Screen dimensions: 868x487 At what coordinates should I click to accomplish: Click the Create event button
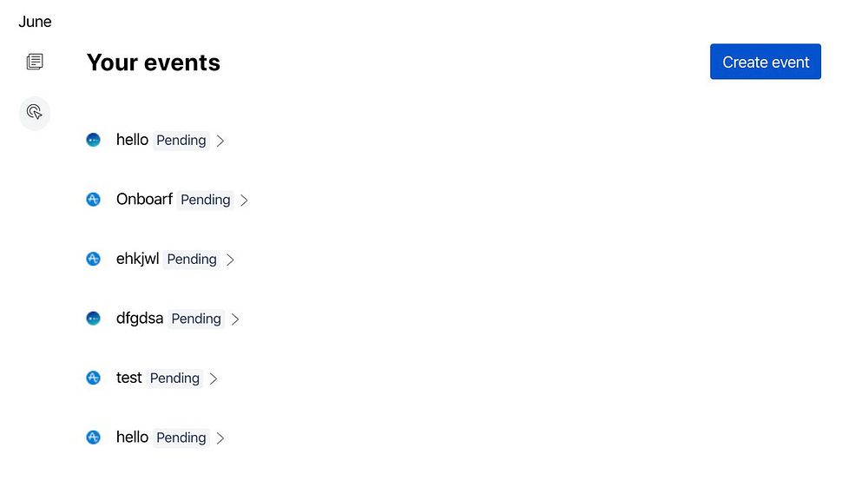click(765, 62)
